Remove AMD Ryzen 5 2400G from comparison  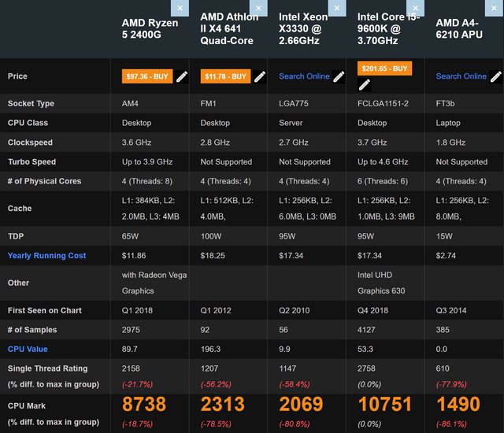click(x=180, y=8)
